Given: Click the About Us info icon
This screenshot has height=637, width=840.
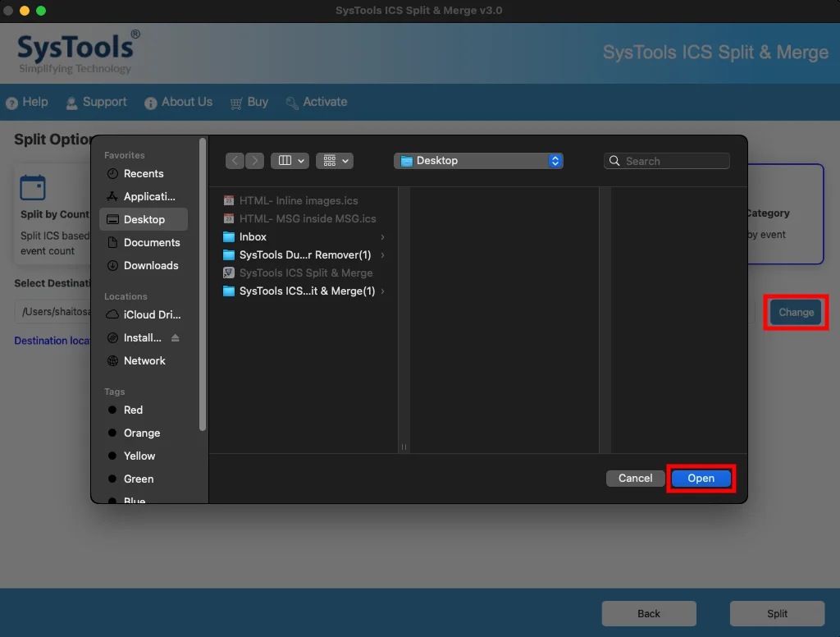Looking at the screenshot, I should coord(151,103).
